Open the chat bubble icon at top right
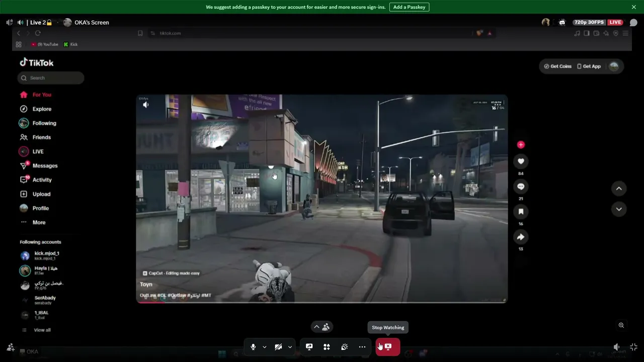Image resolution: width=644 pixels, height=362 pixels. pyautogui.click(x=633, y=23)
